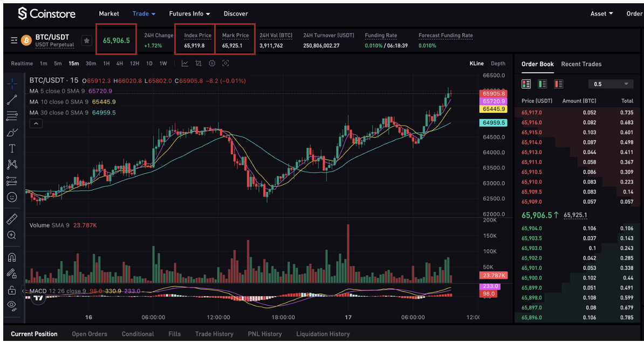644x342 pixels.
Task: Toggle hide all drawings eye icon
Action: [x=12, y=306]
